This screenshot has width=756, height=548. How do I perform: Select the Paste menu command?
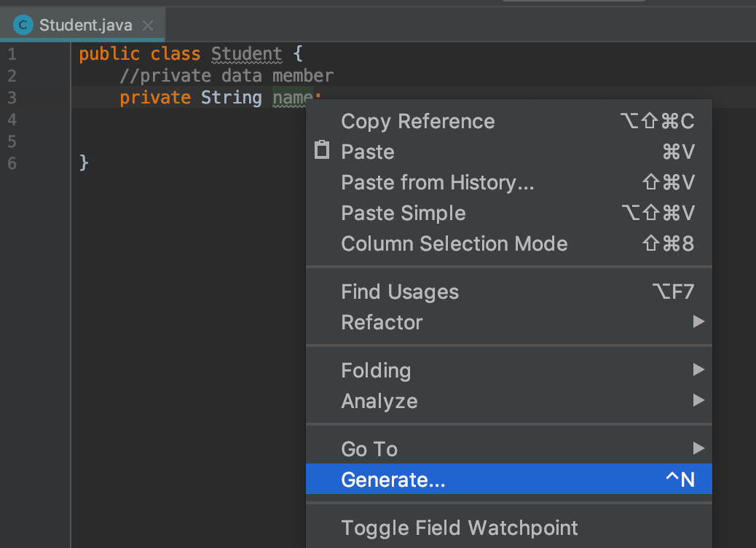coord(367,152)
